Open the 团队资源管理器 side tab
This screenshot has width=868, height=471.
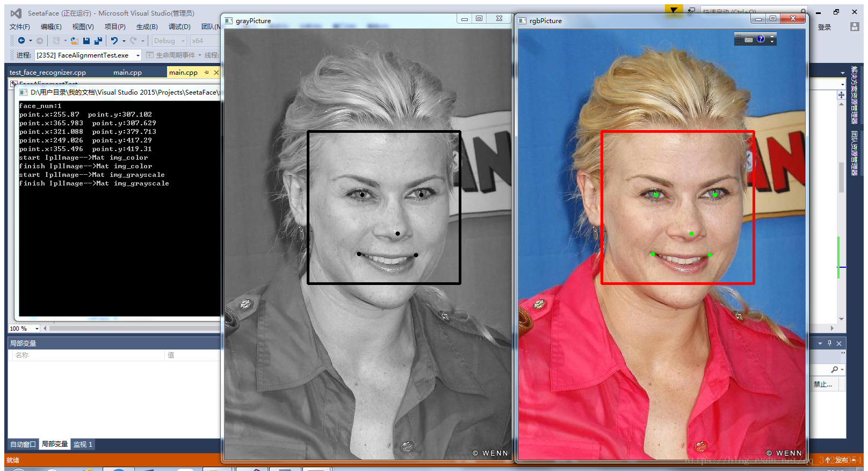tap(854, 153)
